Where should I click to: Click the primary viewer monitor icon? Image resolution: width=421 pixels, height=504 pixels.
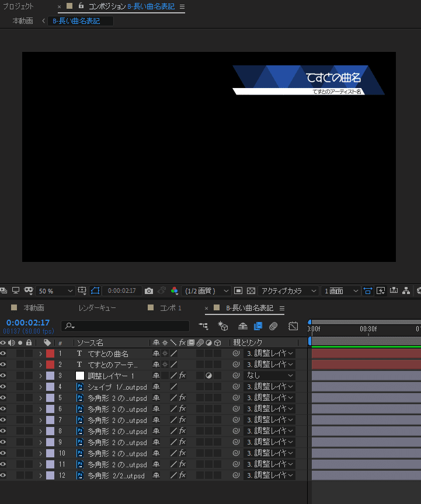coord(16,290)
